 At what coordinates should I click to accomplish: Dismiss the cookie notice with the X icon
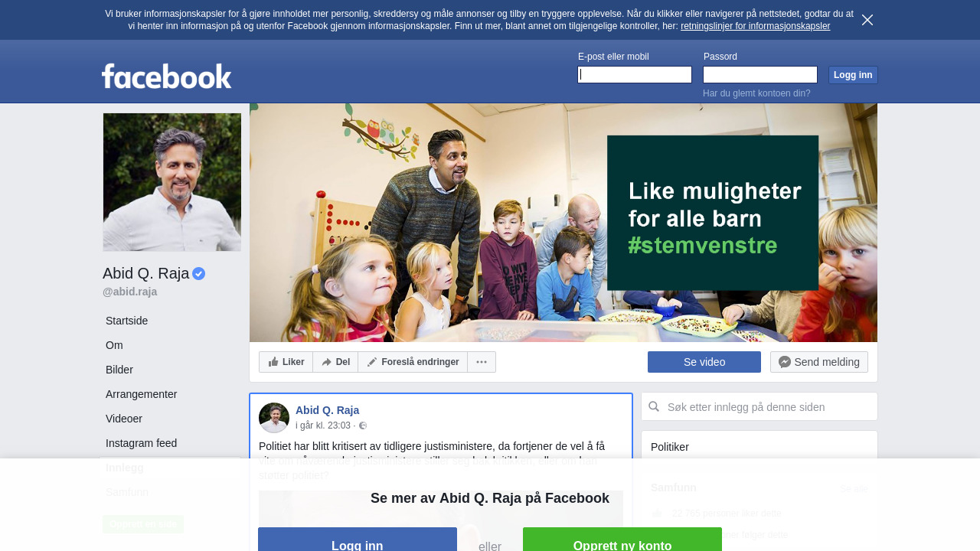pyautogui.click(x=867, y=20)
